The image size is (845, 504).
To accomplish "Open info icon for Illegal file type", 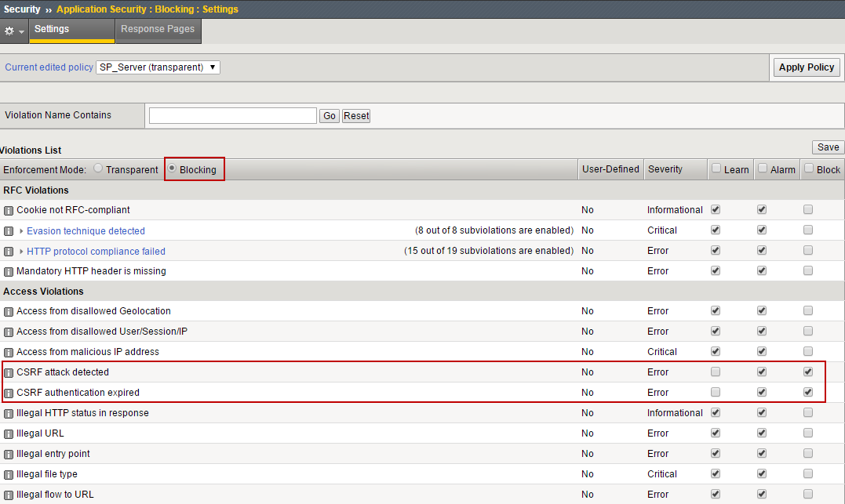I will pyautogui.click(x=9, y=475).
